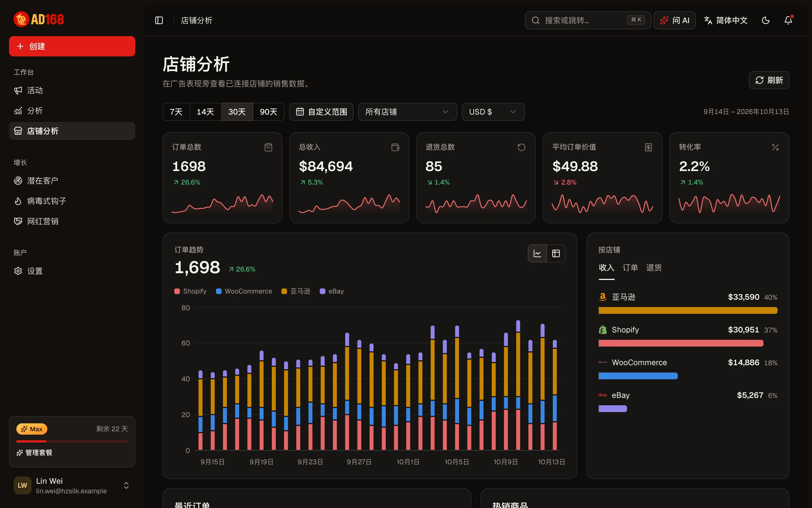
Task: Open the 简体中文 language selector
Action: click(726, 21)
